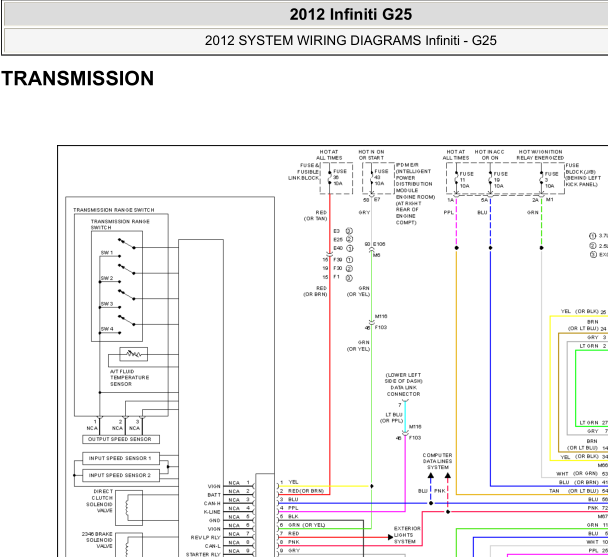
Task: Click the FUSE BLOCK (J/B) label
Action: [x=584, y=175]
